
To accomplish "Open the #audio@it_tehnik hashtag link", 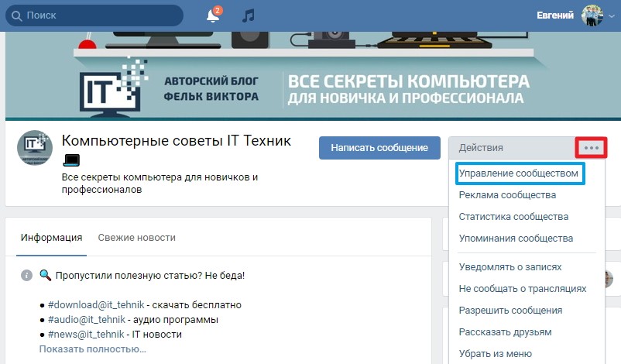I will tap(87, 319).
